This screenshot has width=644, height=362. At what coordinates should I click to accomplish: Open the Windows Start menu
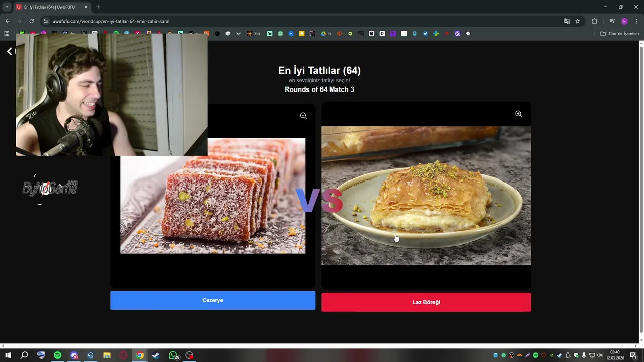(8, 355)
